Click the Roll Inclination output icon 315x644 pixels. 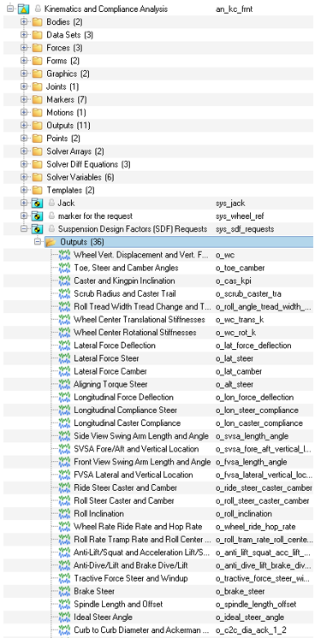(x=64, y=513)
